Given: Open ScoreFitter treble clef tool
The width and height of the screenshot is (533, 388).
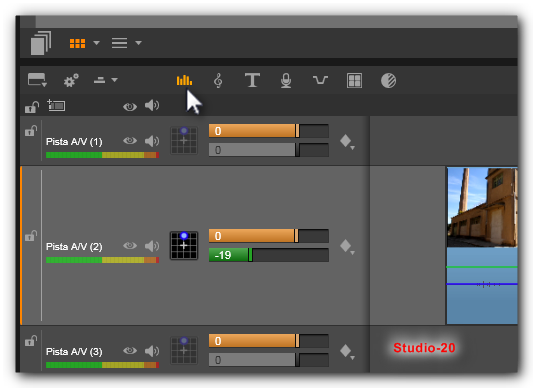Looking at the screenshot, I should tap(218, 81).
